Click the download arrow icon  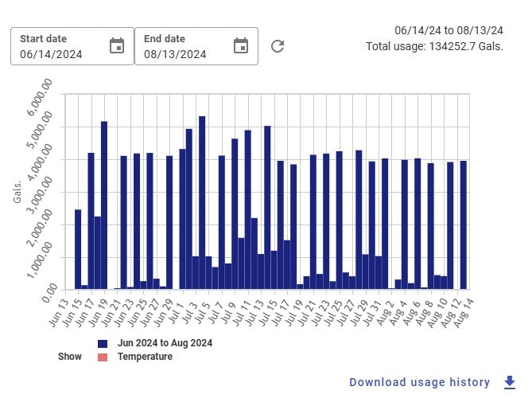(x=510, y=382)
